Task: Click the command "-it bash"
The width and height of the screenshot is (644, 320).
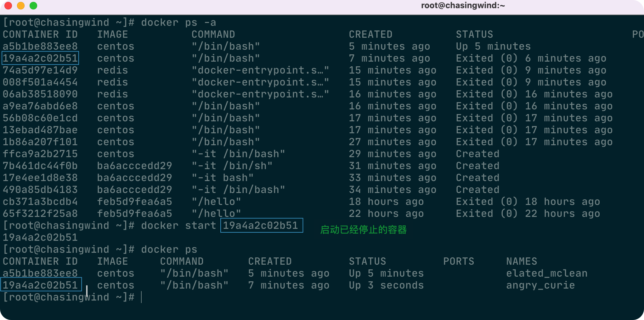Action: 223,178
